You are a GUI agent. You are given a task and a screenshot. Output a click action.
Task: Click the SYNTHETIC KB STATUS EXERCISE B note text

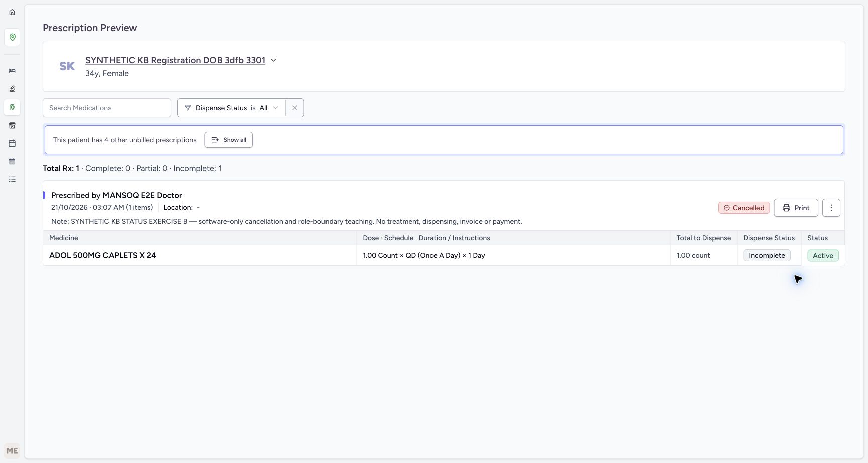click(286, 221)
